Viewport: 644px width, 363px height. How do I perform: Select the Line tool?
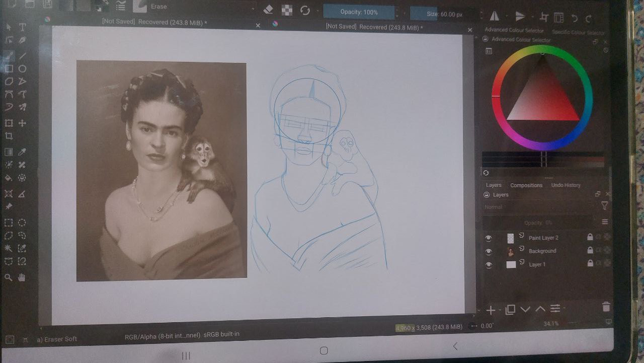(23, 55)
